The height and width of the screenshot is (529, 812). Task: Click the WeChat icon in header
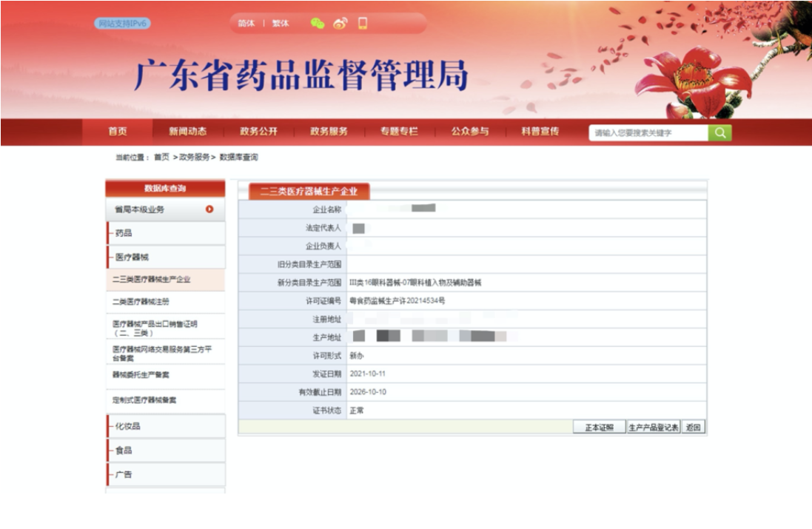click(318, 24)
